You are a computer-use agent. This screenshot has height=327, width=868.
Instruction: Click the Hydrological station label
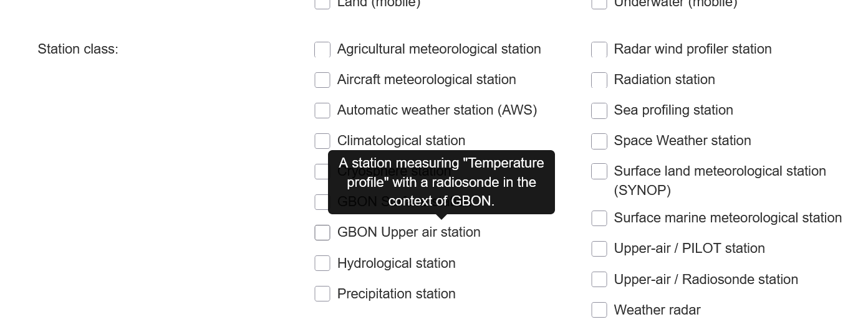pos(396,263)
